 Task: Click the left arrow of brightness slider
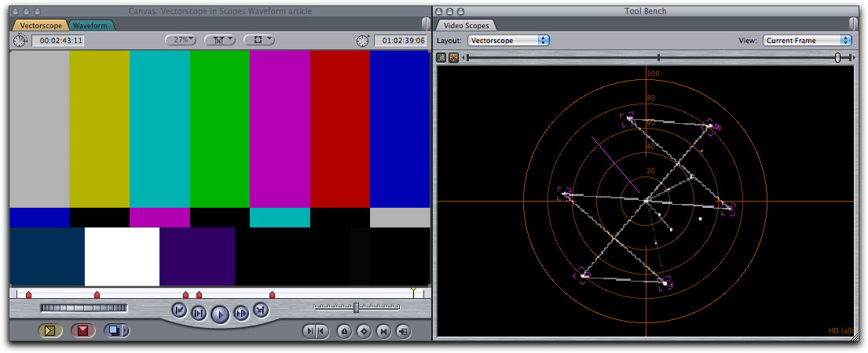(x=464, y=57)
